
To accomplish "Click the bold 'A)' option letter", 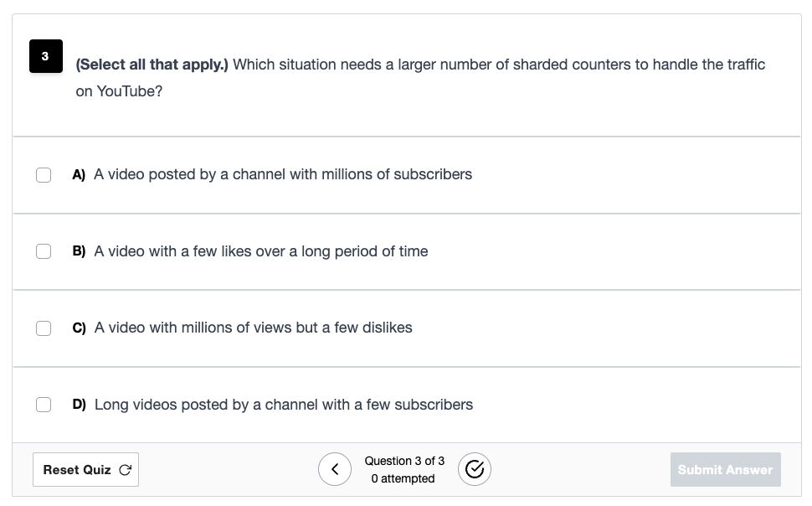I will click(79, 175).
